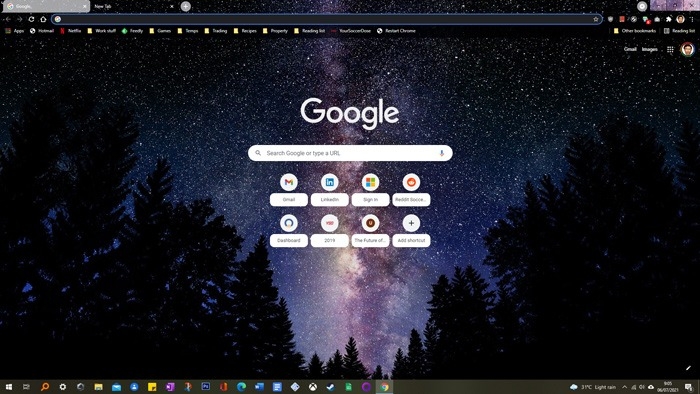Image resolution: width=700 pixels, height=394 pixels.
Task: Open the Restart Chrome bookmark
Action: pos(396,31)
